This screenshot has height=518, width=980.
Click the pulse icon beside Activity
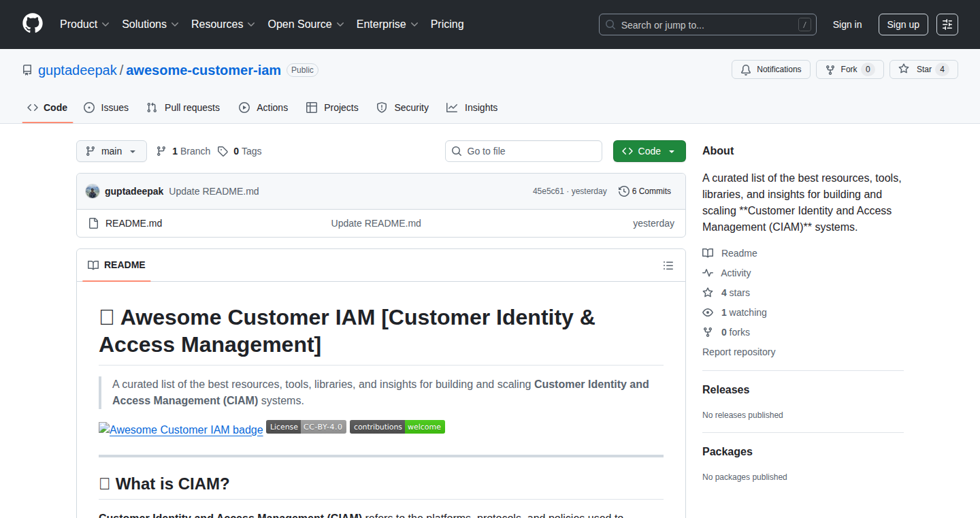[x=708, y=273]
